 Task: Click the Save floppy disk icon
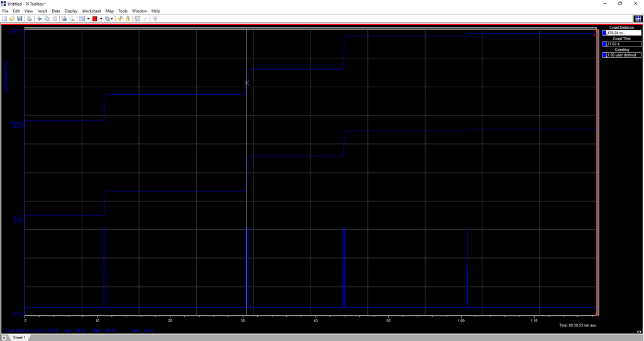point(19,18)
